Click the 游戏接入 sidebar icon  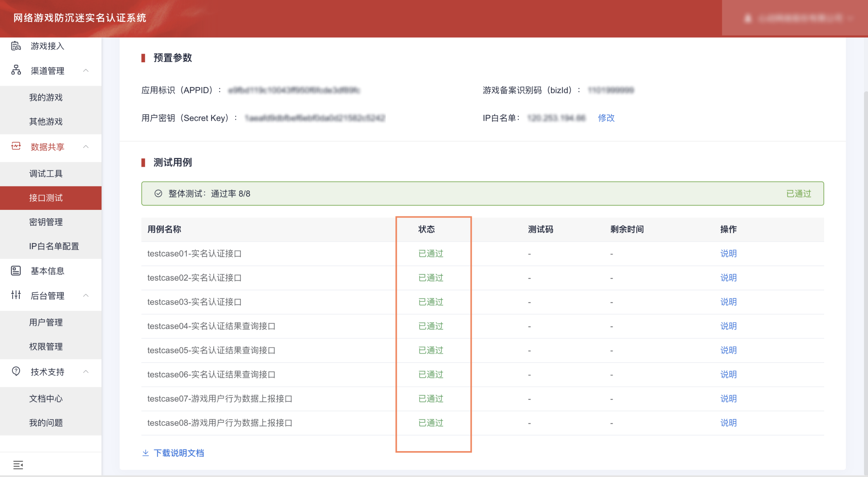pos(16,46)
